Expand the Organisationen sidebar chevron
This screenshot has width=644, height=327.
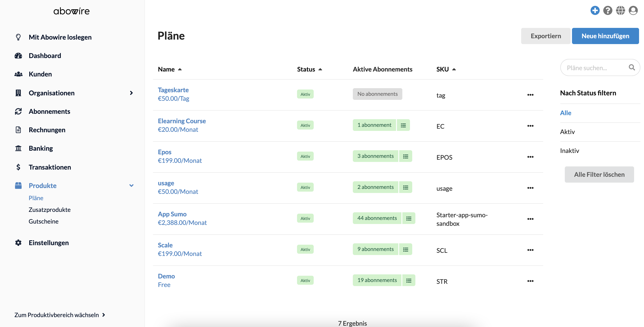[x=131, y=93]
